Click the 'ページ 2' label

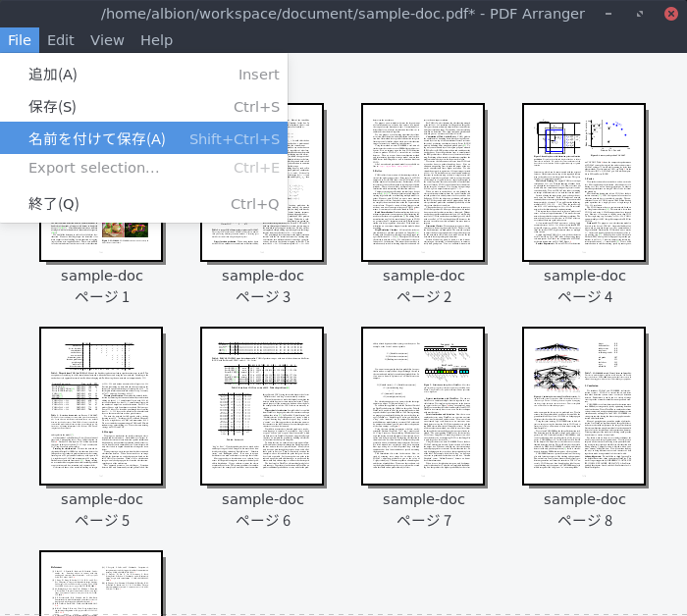(424, 297)
